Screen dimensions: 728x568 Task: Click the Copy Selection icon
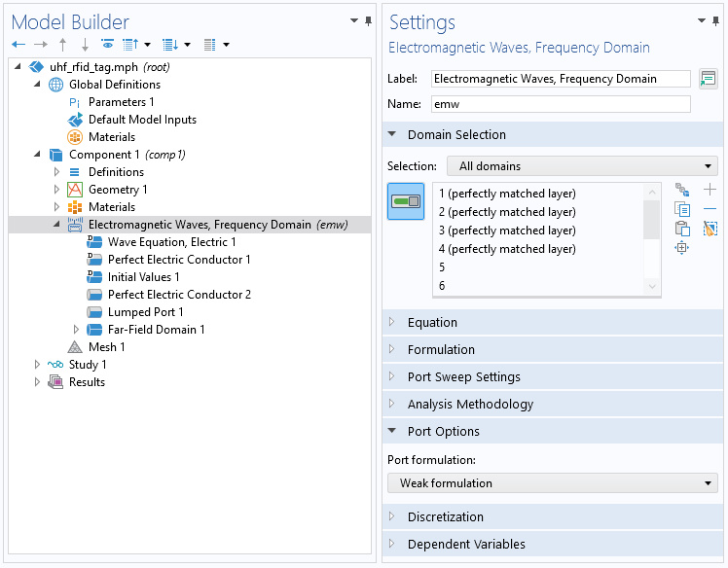[x=682, y=209]
